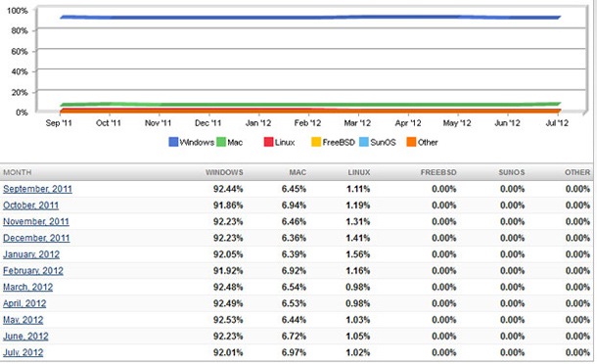Open the December, 2011 month link
The image size is (597, 364).
pos(36,238)
